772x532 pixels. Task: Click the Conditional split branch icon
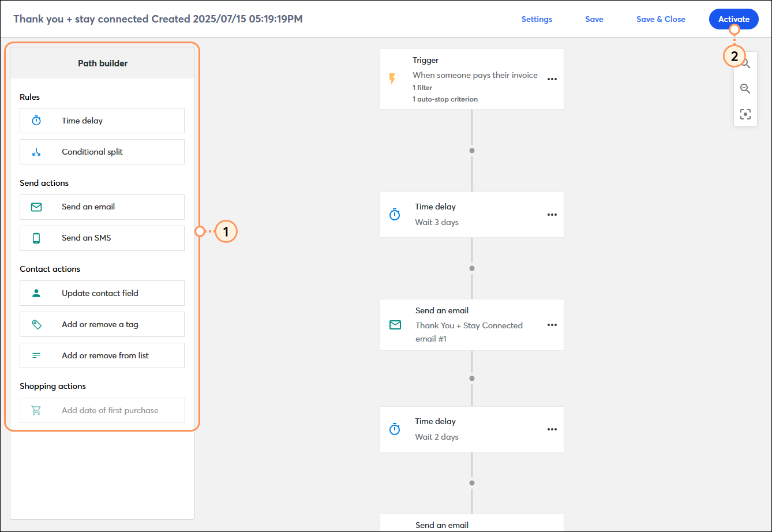[x=36, y=152]
